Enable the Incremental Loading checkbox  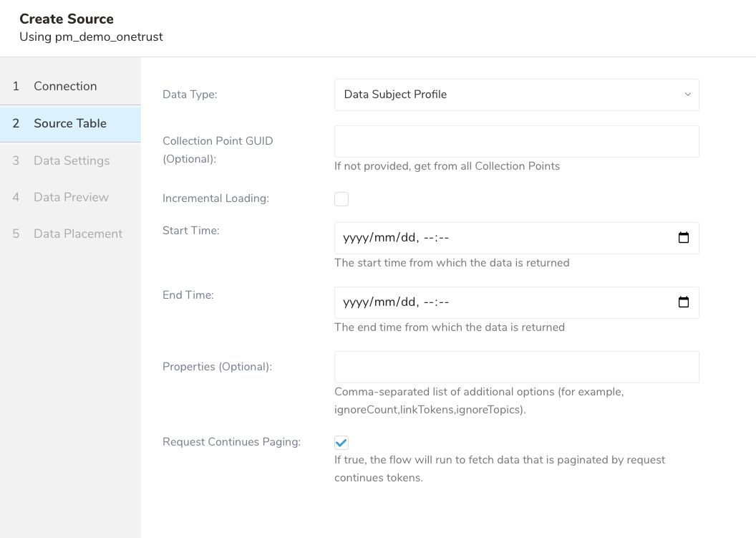[341, 199]
